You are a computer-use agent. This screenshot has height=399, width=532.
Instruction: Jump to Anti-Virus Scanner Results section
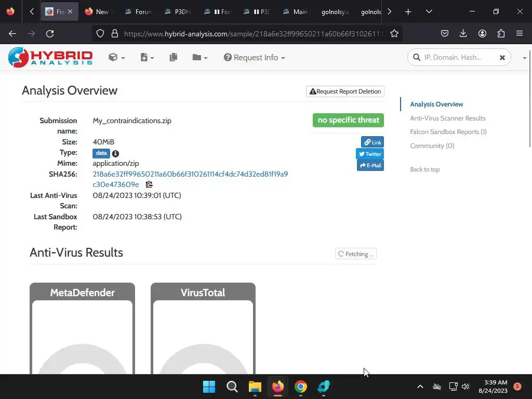click(x=447, y=118)
